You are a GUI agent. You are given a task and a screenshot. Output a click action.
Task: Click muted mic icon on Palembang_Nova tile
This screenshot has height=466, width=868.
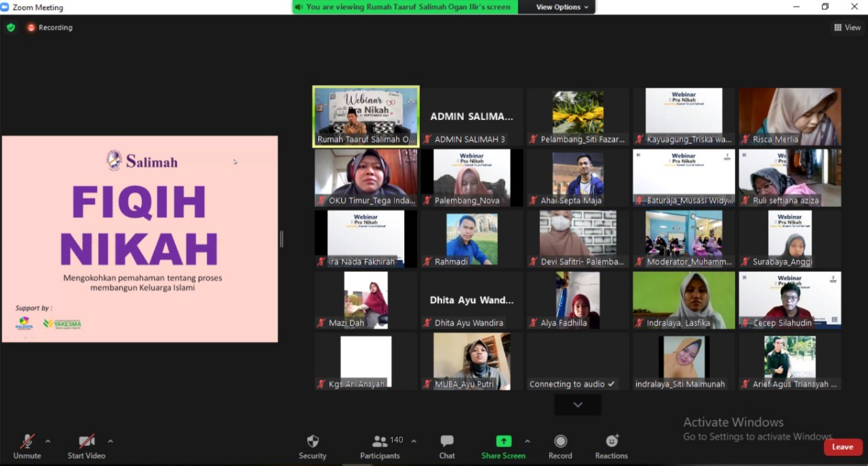[x=427, y=201]
